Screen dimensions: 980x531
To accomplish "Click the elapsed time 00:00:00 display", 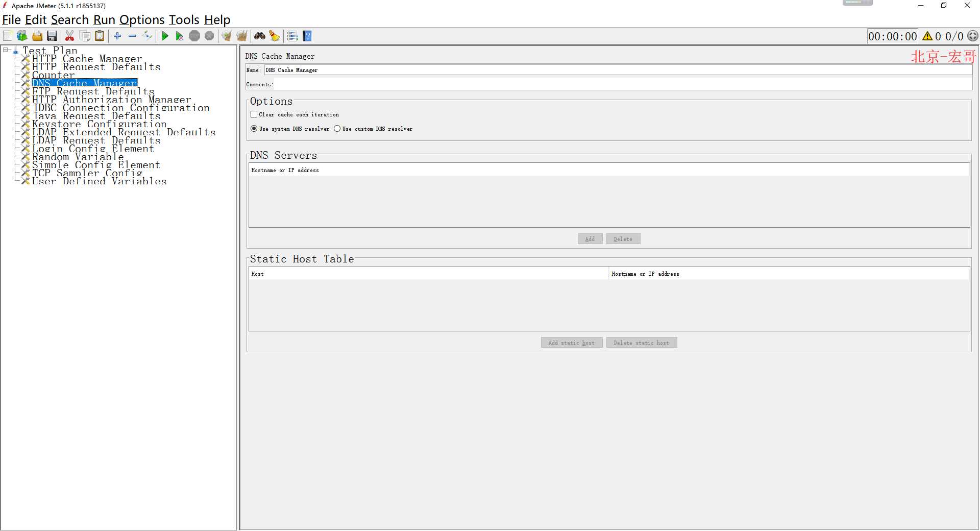I will 893,36.
